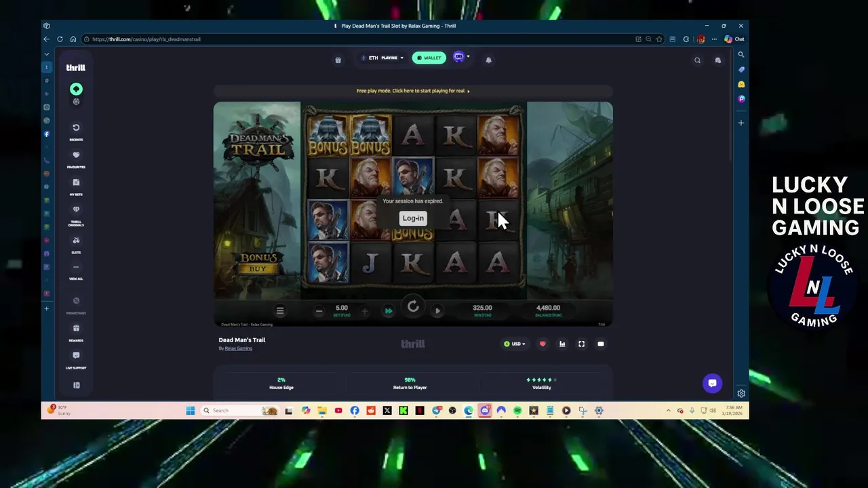Add a new browser sidebar app
This screenshot has height=488, width=868.
click(741, 123)
